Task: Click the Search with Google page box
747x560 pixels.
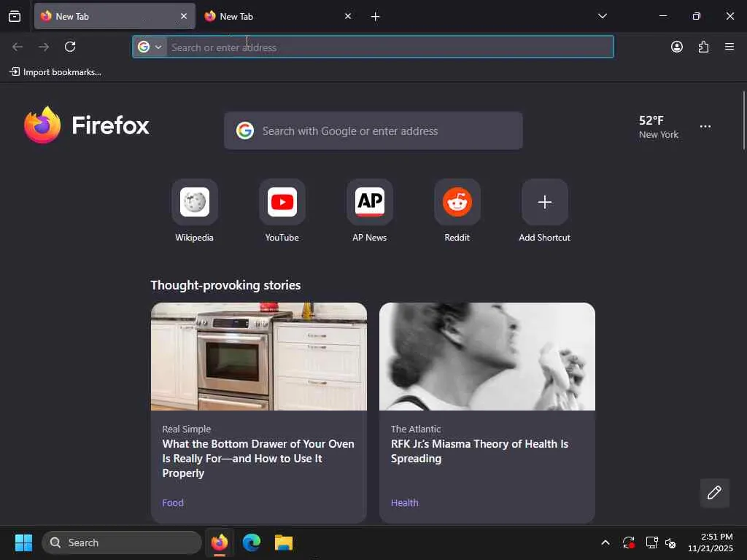Action: pos(373,131)
